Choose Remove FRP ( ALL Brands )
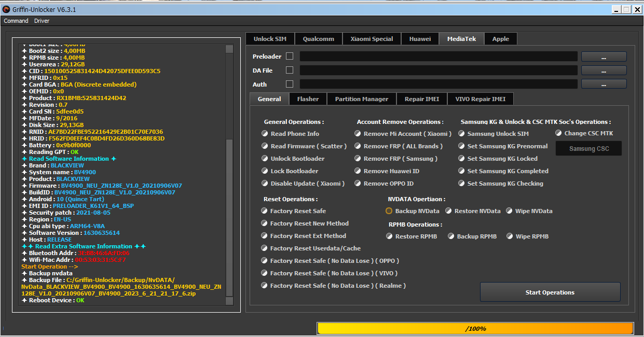The height and width of the screenshot is (337, 644). click(399, 146)
